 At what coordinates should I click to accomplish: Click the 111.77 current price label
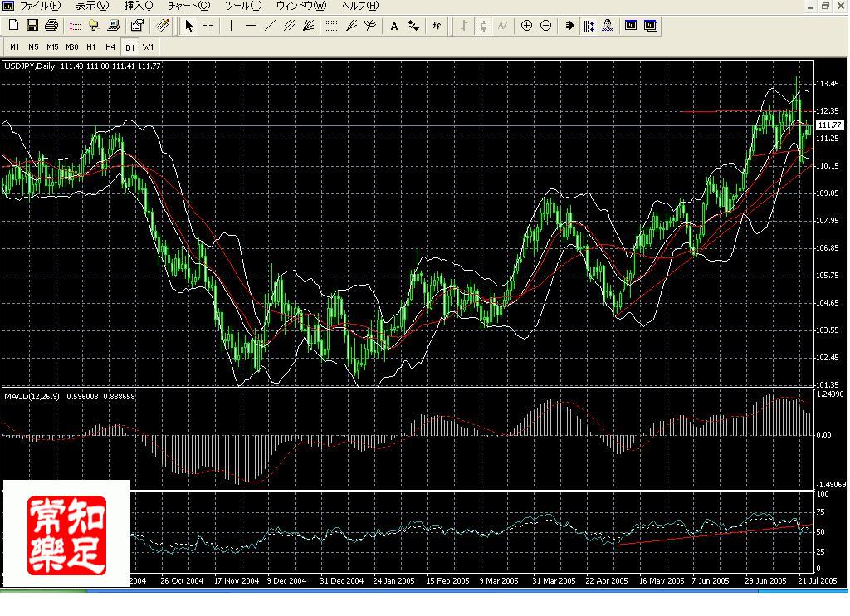point(826,125)
